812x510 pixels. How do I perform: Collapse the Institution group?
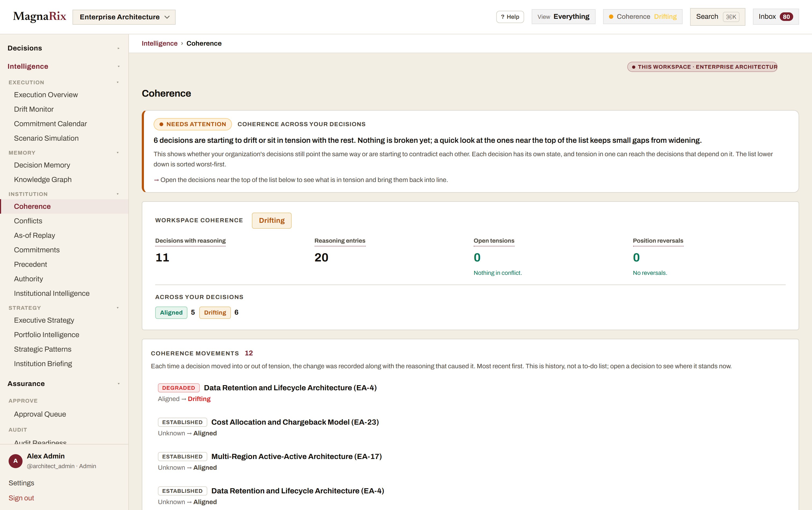64,194
